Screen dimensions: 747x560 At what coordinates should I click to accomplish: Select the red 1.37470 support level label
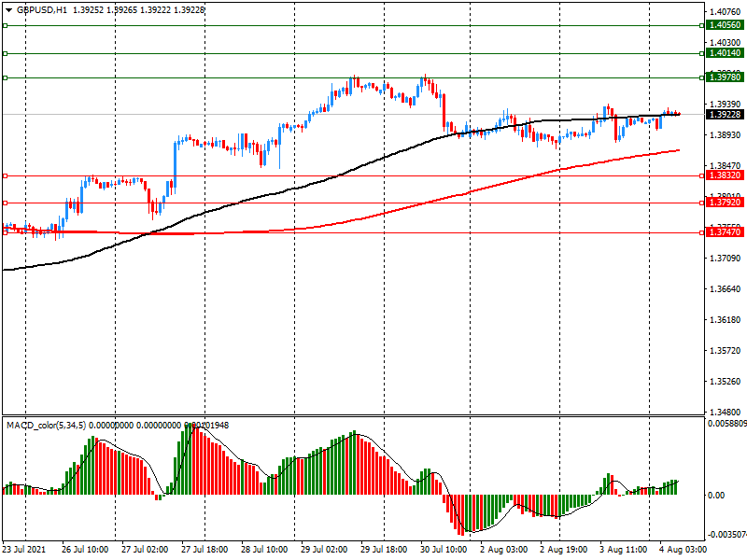pyautogui.click(x=726, y=232)
